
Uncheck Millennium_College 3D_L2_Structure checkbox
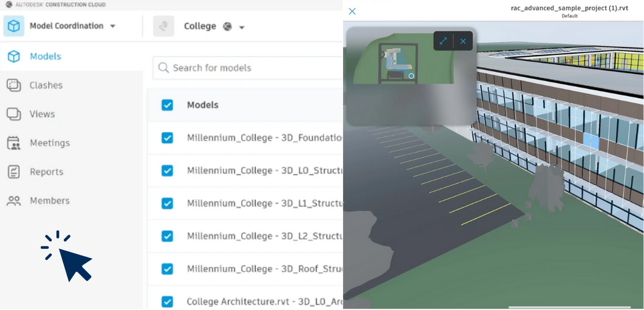click(x=167, y=236)
